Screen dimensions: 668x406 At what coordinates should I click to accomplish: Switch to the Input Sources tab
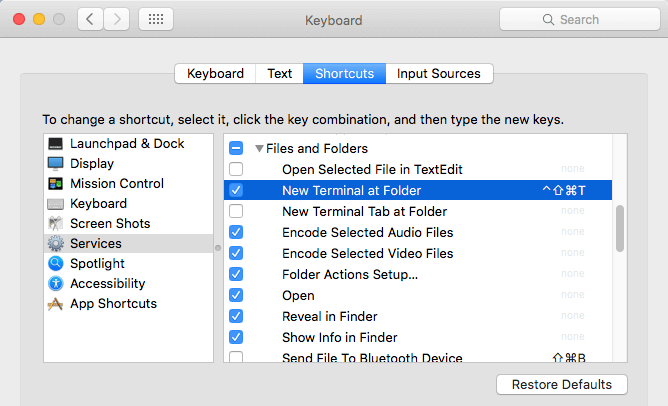pyautogui.click(x=439, y=74)
